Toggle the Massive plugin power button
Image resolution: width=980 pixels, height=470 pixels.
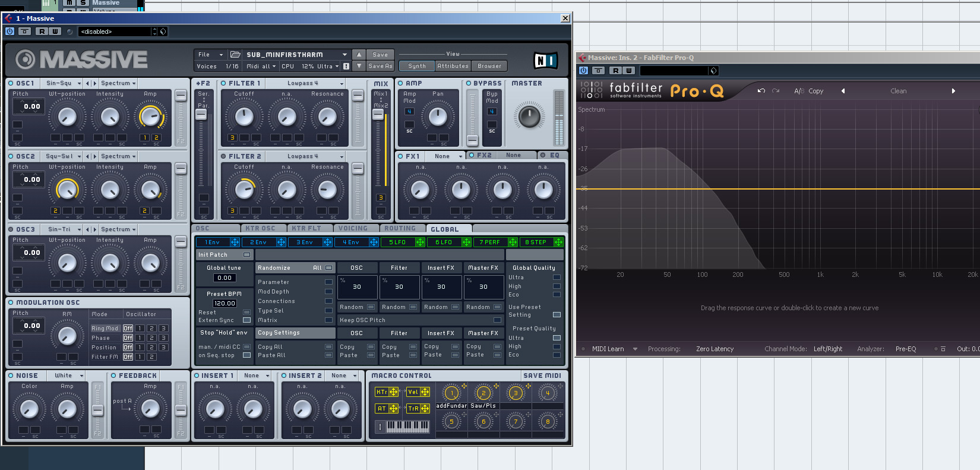coord(10,31)
